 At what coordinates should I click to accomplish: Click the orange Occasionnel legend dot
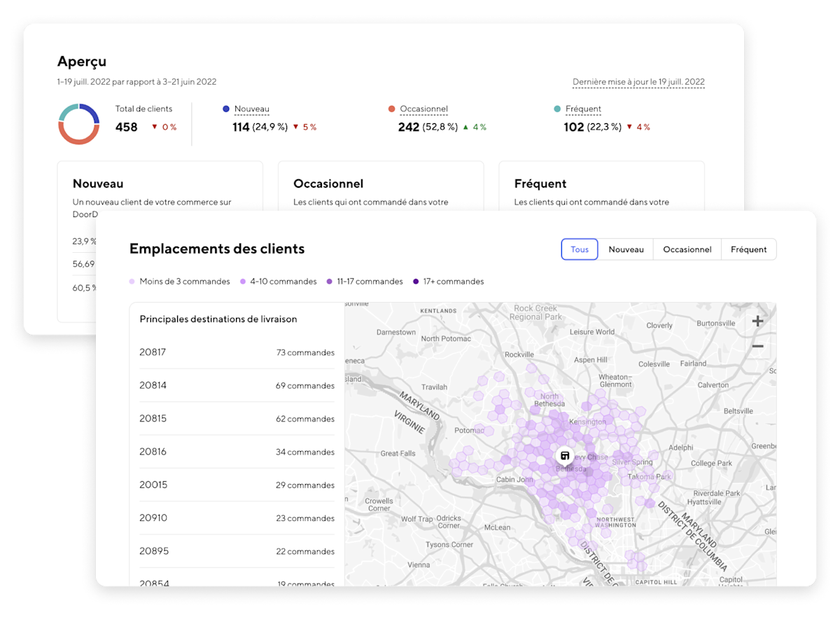pyautogui.click(x=392, y=109)
